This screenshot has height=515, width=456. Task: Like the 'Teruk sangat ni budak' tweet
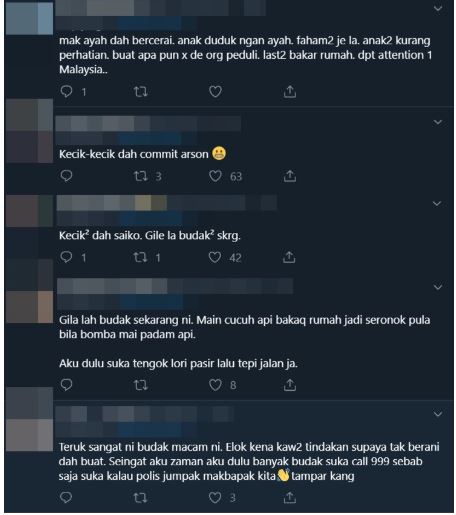tap(215, 497)
